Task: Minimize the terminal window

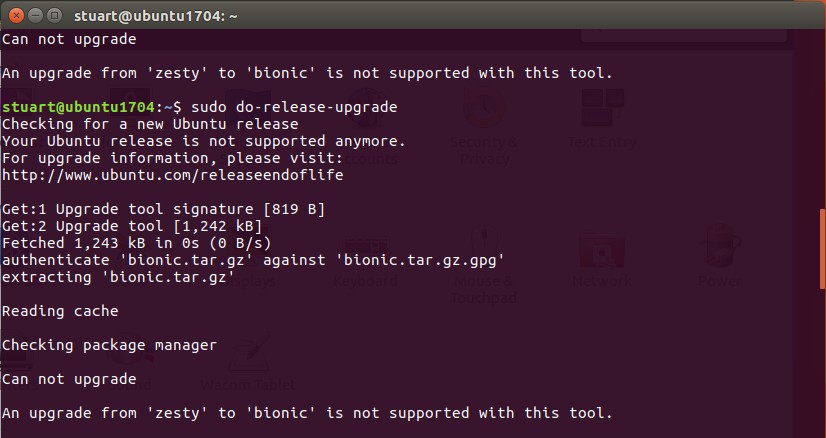Action: 33,14
